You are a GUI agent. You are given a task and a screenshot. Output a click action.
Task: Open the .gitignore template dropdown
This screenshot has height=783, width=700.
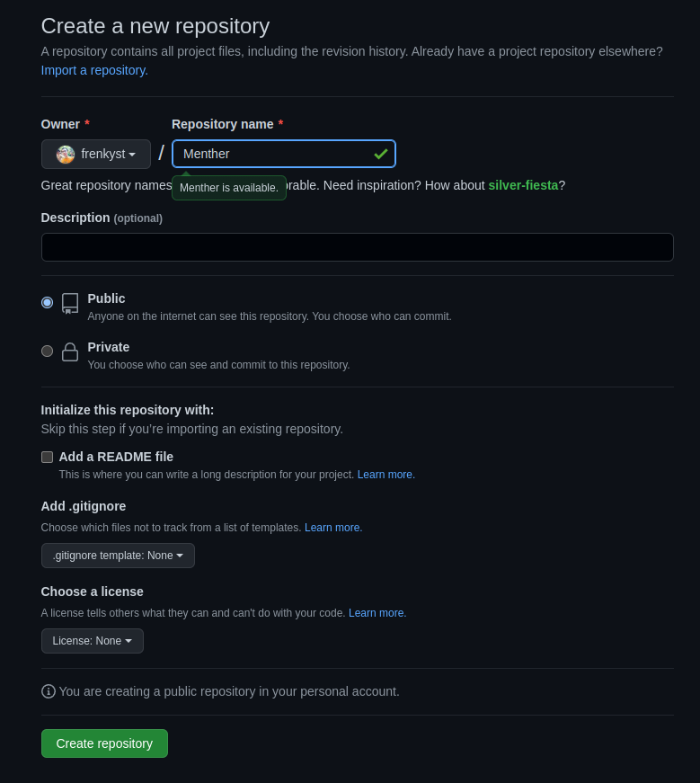(x=118, y=555)
